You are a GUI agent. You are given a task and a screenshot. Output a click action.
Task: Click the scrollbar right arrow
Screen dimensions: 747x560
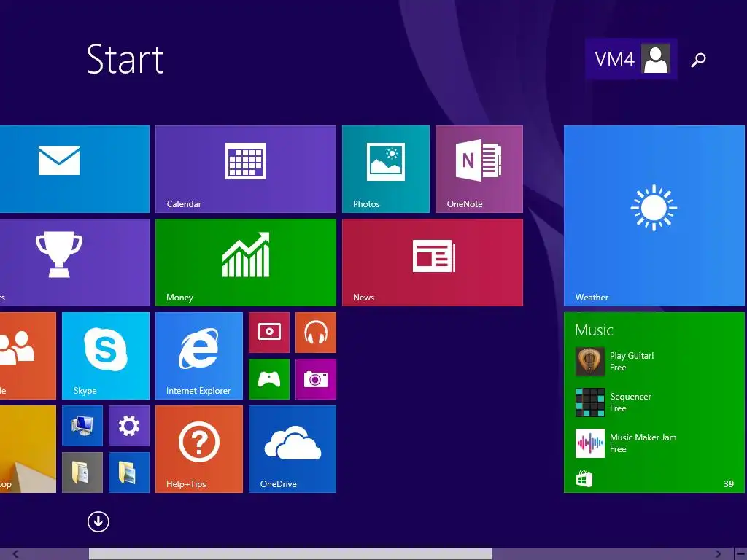(718, 554)
